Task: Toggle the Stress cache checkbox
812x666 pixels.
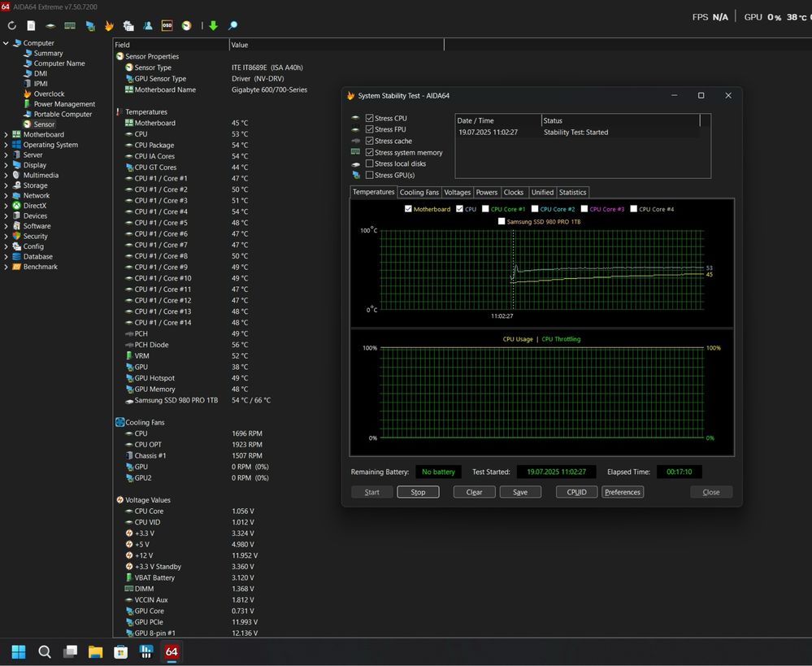Action: (x=369, y=141)
